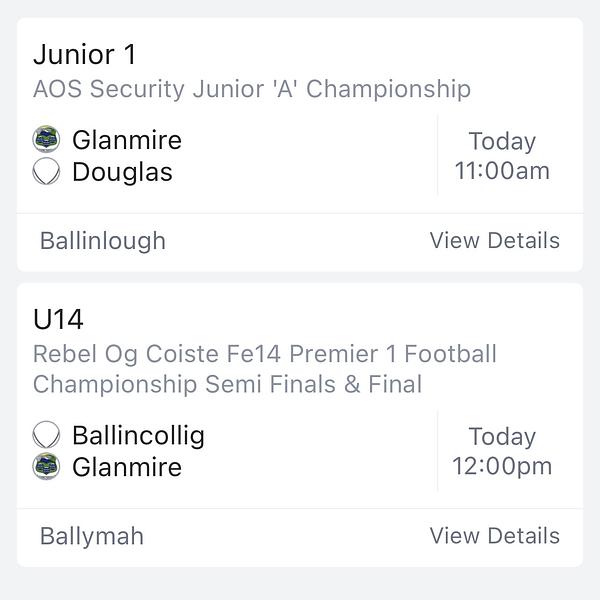Open View Details for Junior 1 match
Screen dimensions: 600x600
[x=494, y=241]
